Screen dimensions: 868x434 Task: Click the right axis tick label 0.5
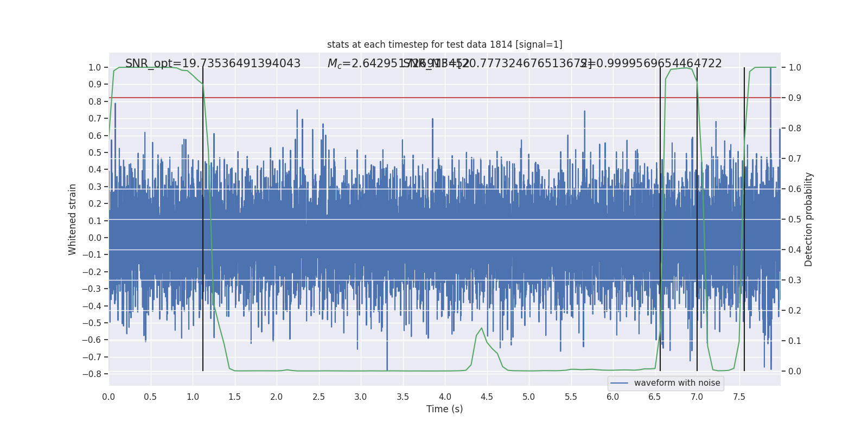click(794, 219)
